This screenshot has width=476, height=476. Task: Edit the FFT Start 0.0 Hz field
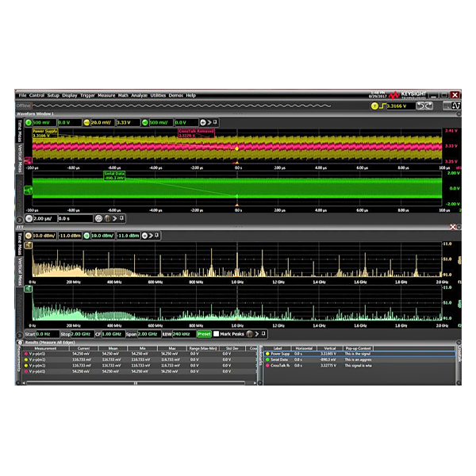pyautogui.click(x=48, y=334)
